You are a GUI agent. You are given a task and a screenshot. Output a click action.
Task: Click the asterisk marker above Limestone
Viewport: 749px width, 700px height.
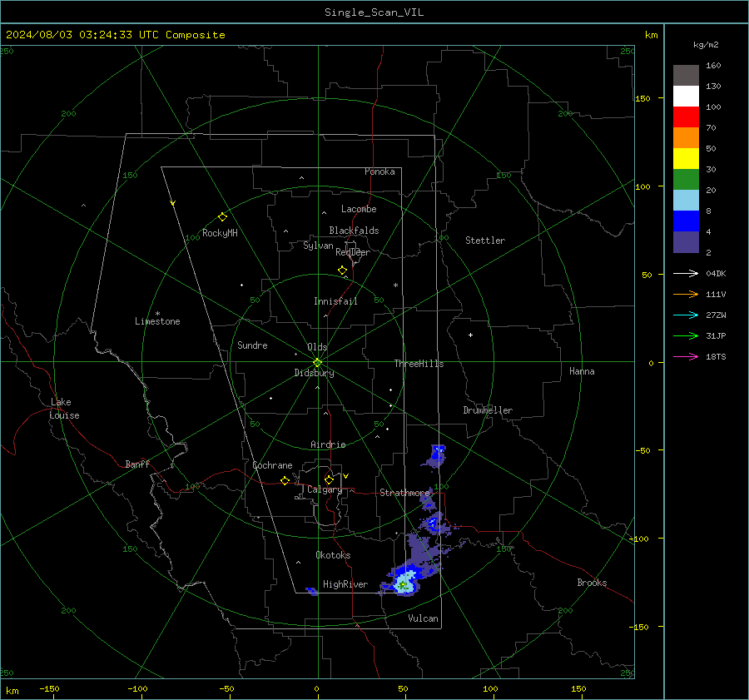(x=157, y=314)
